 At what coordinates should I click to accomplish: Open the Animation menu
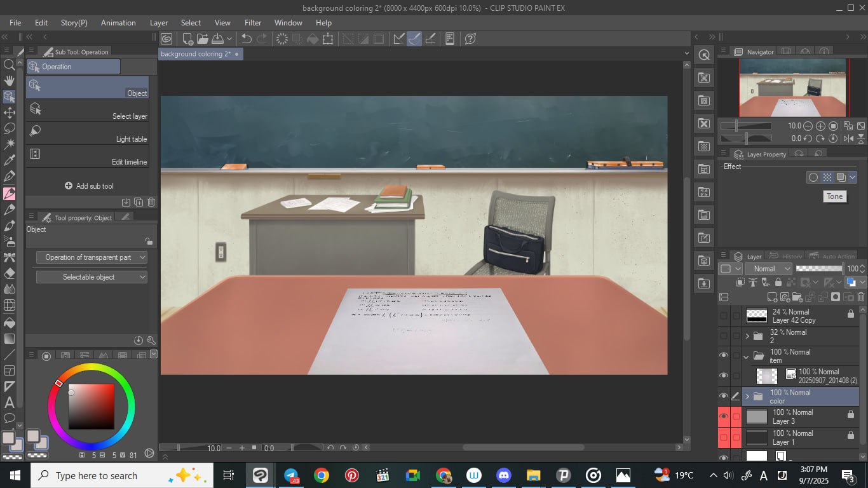(x=118, y=23)
